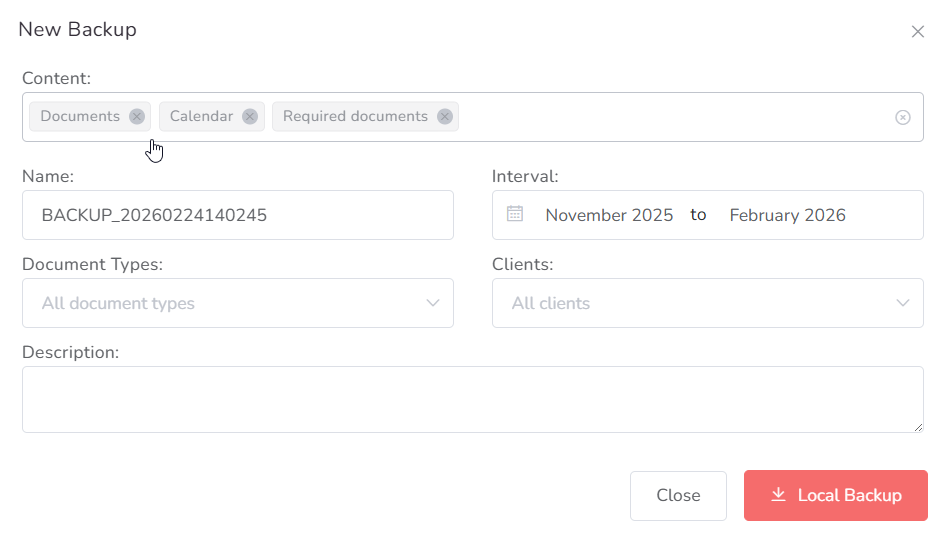Image resolution: width=944 pixels, height=537 pixels.
Task: Click the calendar icon in Interval field
Action: 515,214
